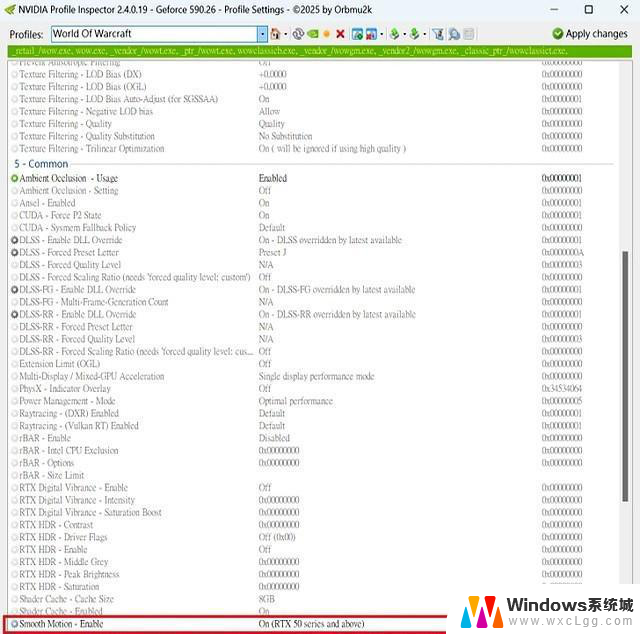This screenshot has width=640, height=634.
Task: Open dropdown arrow next to remove application icon
Action: 382,34
